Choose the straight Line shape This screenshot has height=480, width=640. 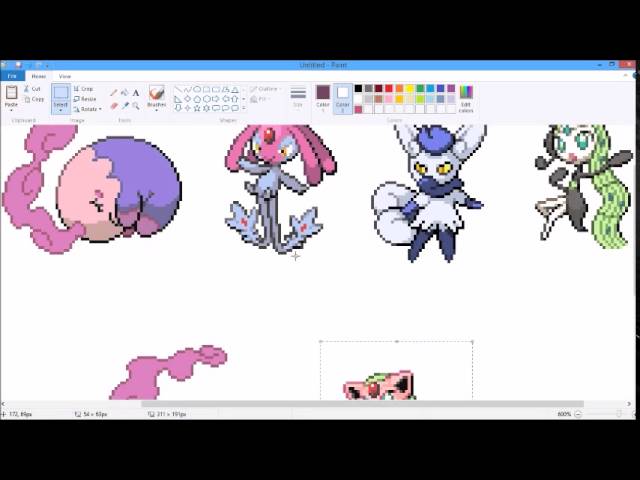pos(178,89)
